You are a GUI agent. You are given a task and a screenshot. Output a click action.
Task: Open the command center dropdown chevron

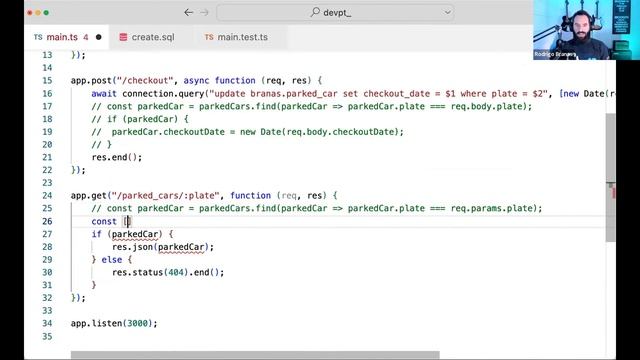pos(447,13)
